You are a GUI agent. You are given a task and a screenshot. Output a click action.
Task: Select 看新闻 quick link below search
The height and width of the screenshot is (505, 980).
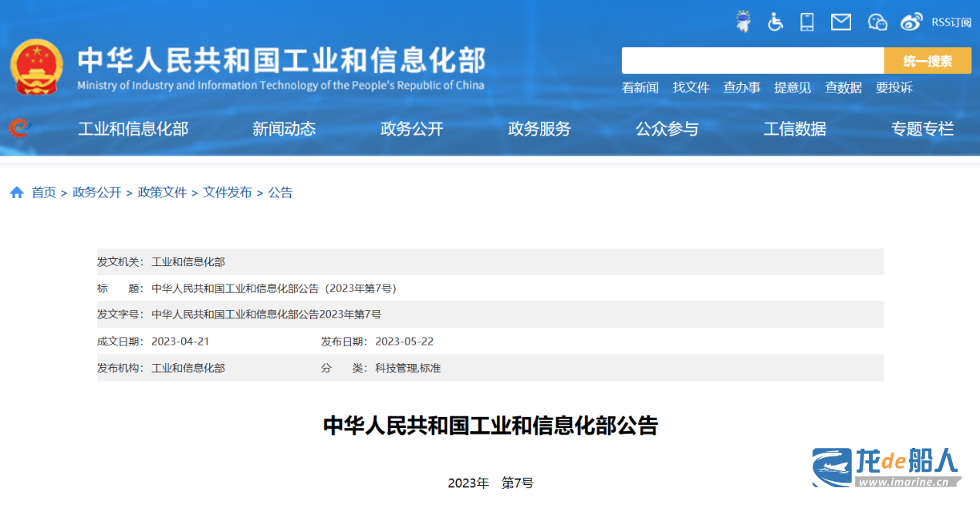pyautogui.click(x=640, y=88)
